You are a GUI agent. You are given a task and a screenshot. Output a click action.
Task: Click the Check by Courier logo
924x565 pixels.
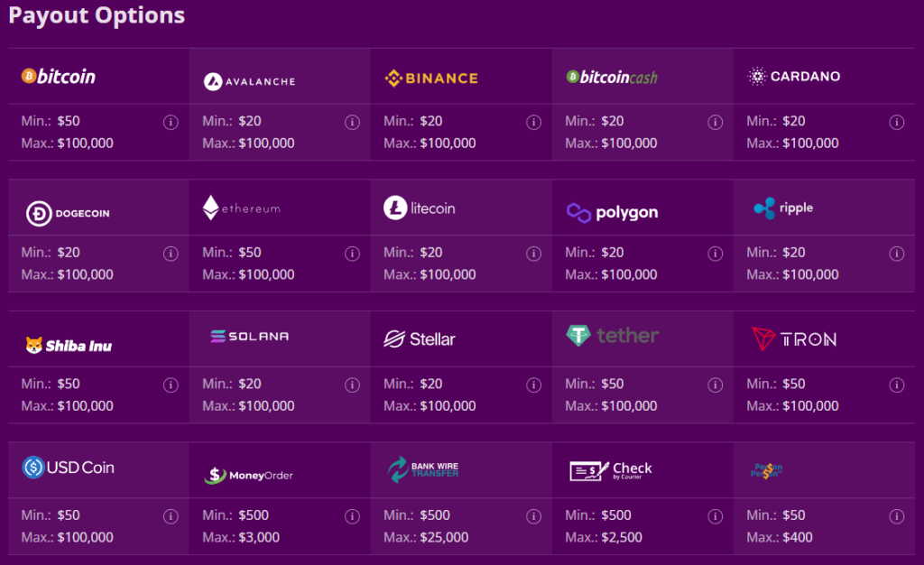(611, 470)
